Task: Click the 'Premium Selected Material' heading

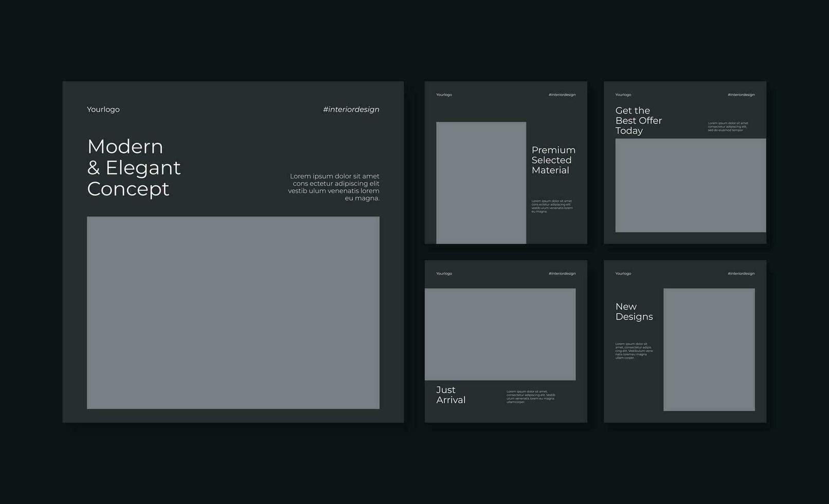Action: coord(553,160)
